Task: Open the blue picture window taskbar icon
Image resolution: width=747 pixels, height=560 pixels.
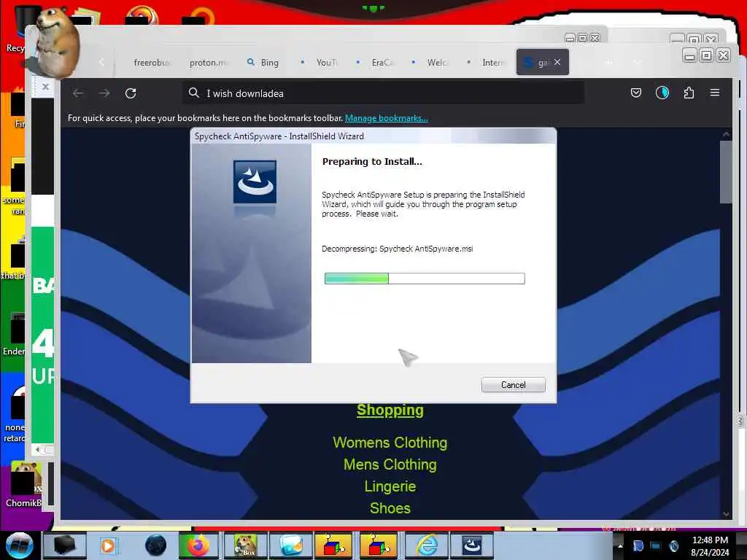Action: coord(291,545)
